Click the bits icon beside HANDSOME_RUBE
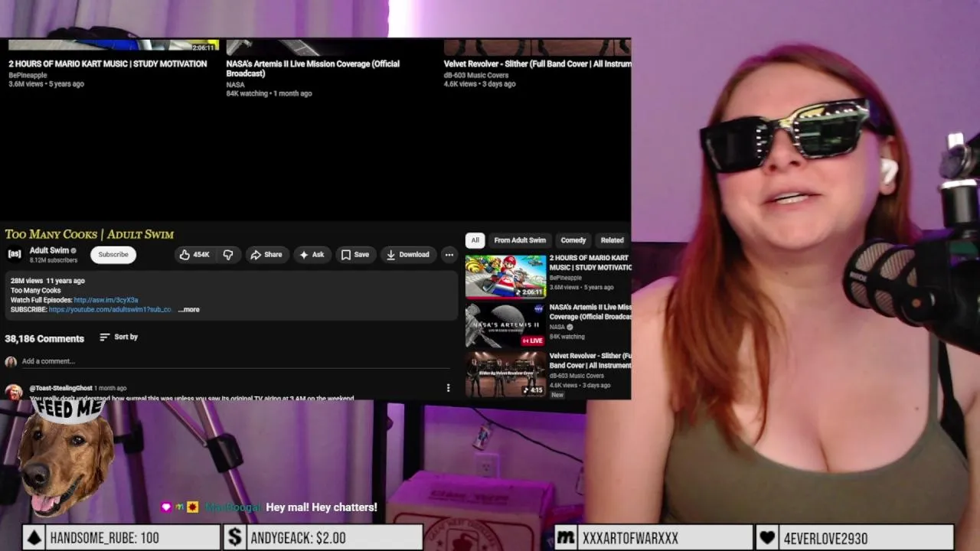This screenshot has height=551, width=980. click(34, 538)
